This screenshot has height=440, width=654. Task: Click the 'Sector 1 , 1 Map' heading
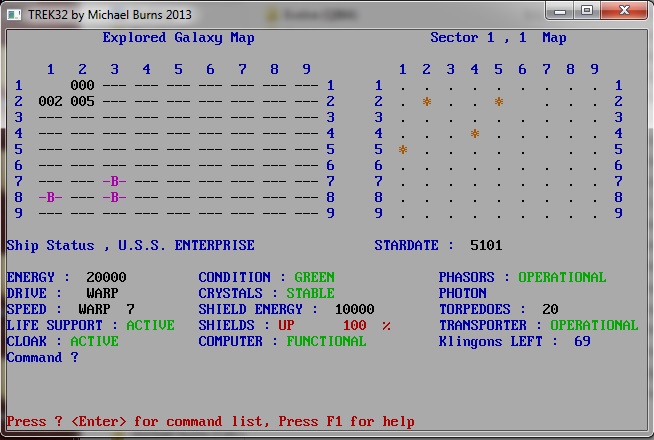(498, 38)
